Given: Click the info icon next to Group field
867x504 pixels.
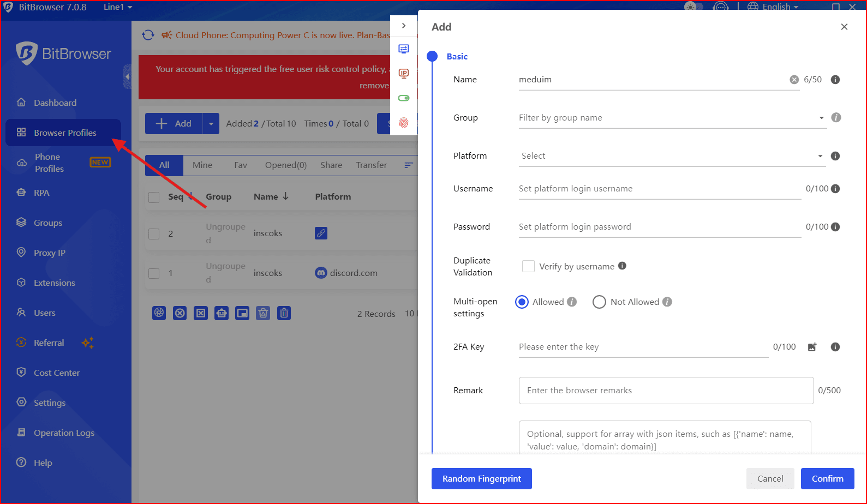Looking at the screenshot, I should tap(836, 117).
